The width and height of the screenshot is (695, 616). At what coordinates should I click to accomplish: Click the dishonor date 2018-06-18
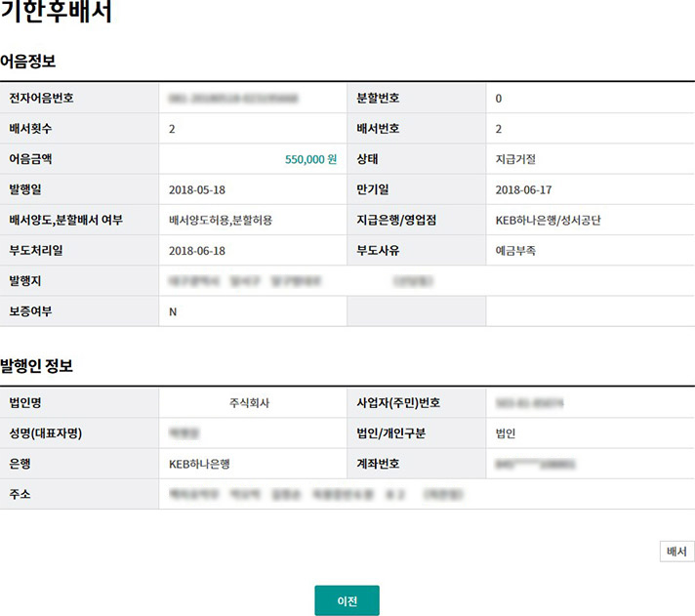197,250
